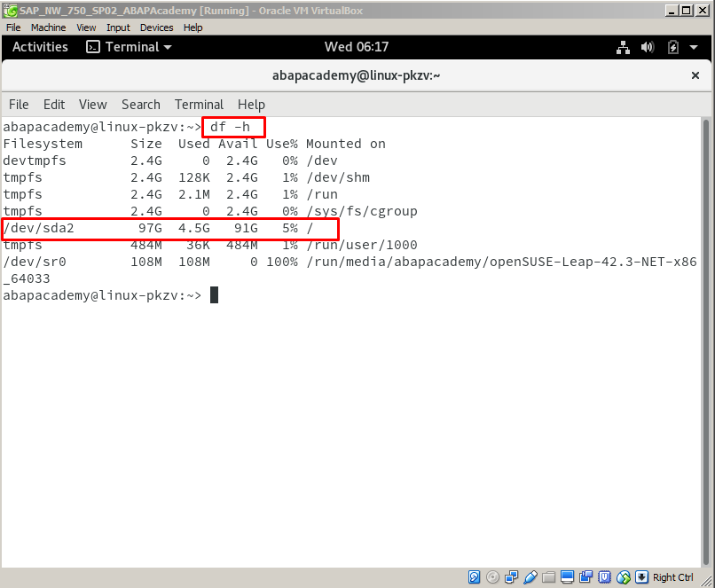The image size is (715, 588).
Task: Open the VirtualBox Devices menu
Action: (x=156, y=27)
